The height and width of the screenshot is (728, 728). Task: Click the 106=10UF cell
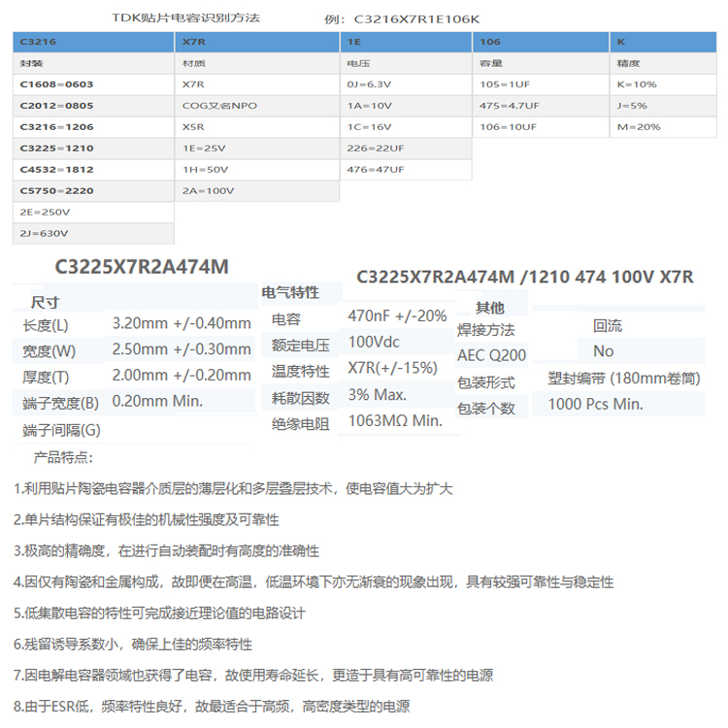541,127
